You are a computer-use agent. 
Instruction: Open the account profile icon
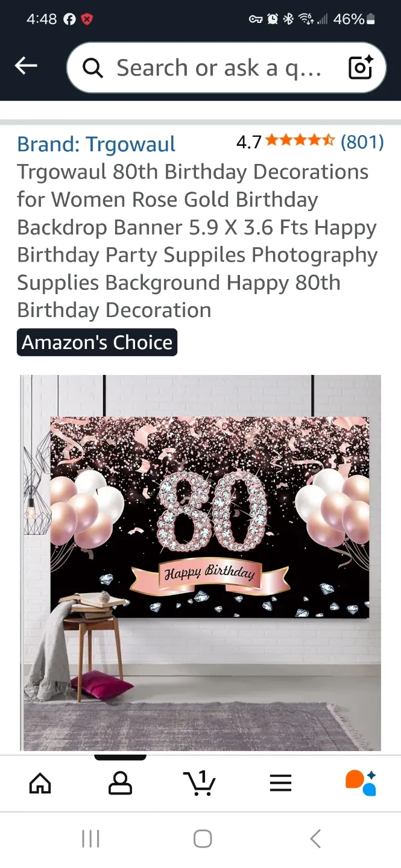pyautogui.click(x=120, y=783)
